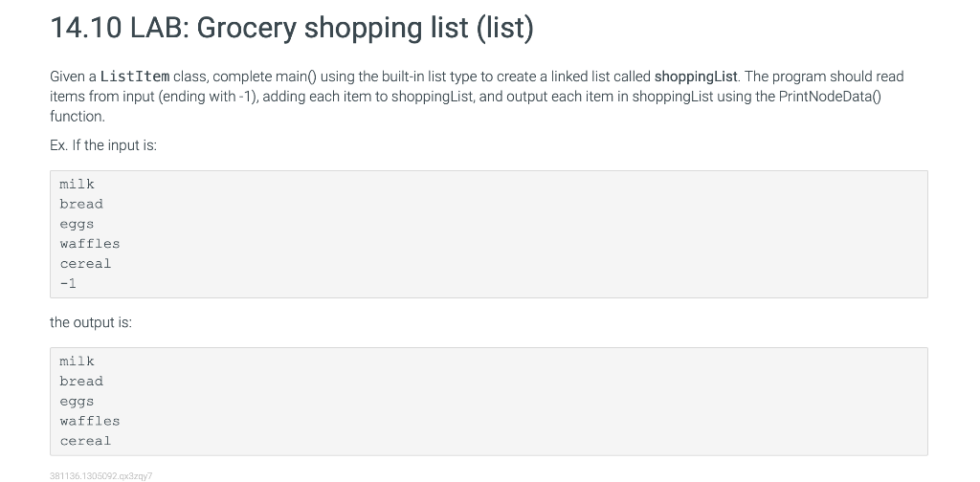Click the 'Ex. If the input is:' text
Screen dimensions: 980x482
[x=103, y=145]
